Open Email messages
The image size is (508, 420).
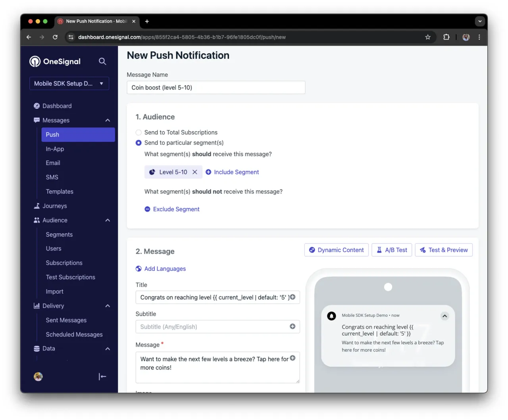coord(53,163)
